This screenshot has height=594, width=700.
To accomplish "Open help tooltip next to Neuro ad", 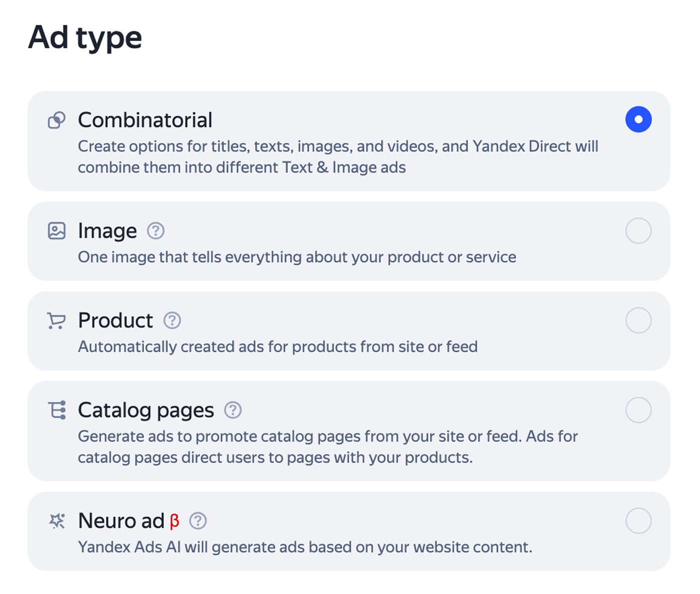I will pyautogui.click(x=198, y=521).
